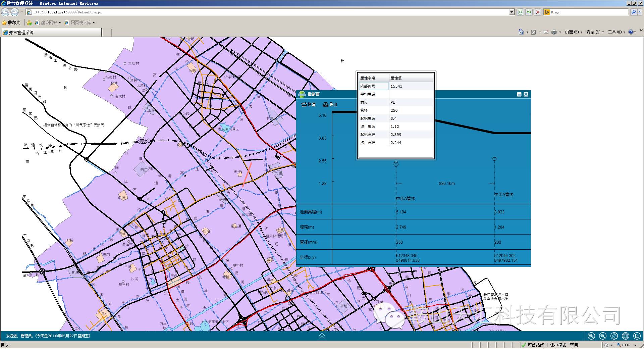This screenshot has width=644, height=349.
Task: Click the stop loading X icon
Action: [538, 12]
